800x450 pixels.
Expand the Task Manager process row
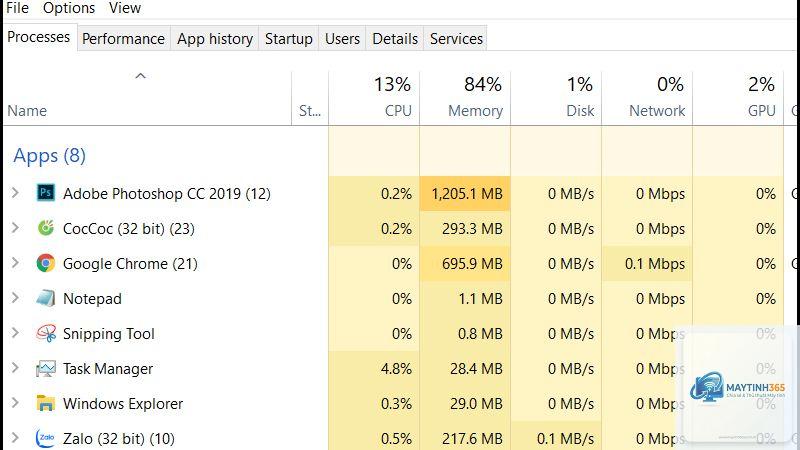(15, 368)
